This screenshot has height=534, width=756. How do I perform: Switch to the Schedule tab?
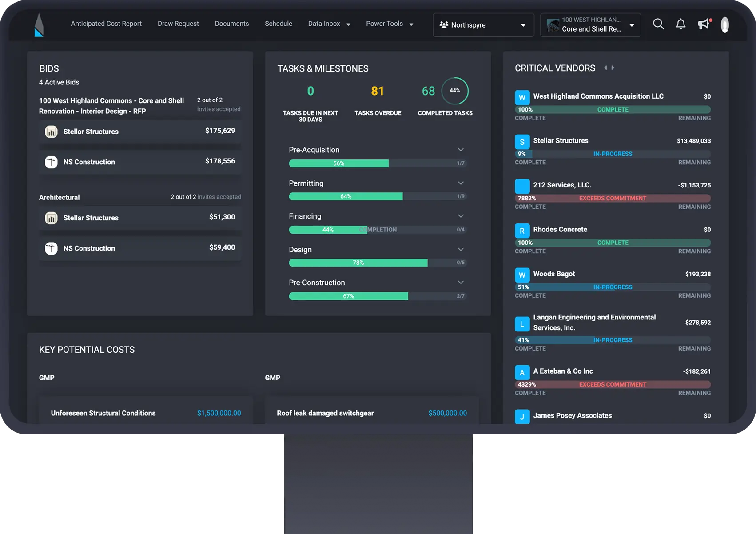pyautogui.click(x=278, y=24)
